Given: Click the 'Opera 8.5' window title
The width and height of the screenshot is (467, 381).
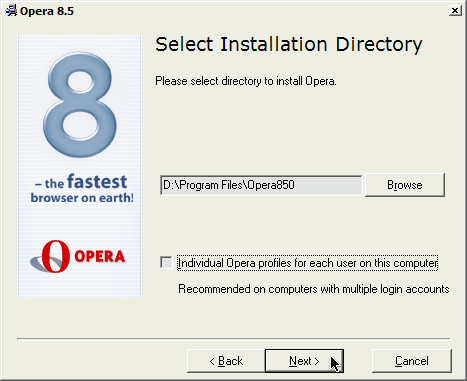Looking at the screenshot, I should (x=47, y=11).
